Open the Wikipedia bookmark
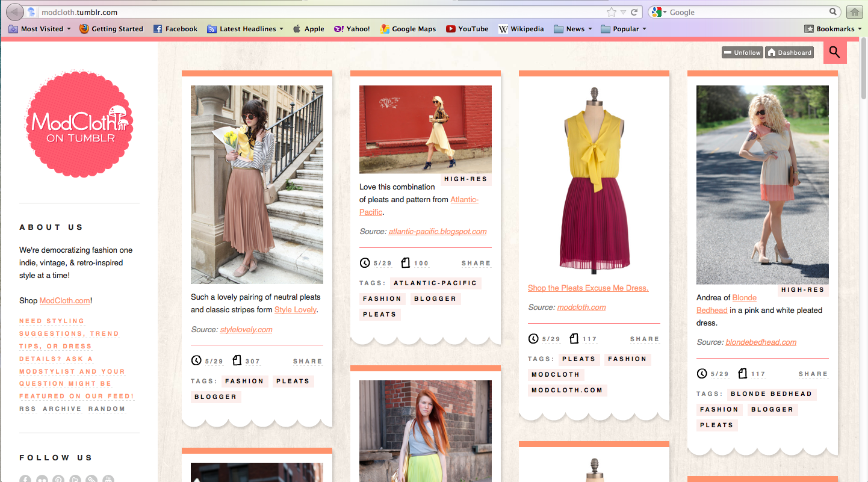This screenshot has height=482, width=868. tap(521, 29)
